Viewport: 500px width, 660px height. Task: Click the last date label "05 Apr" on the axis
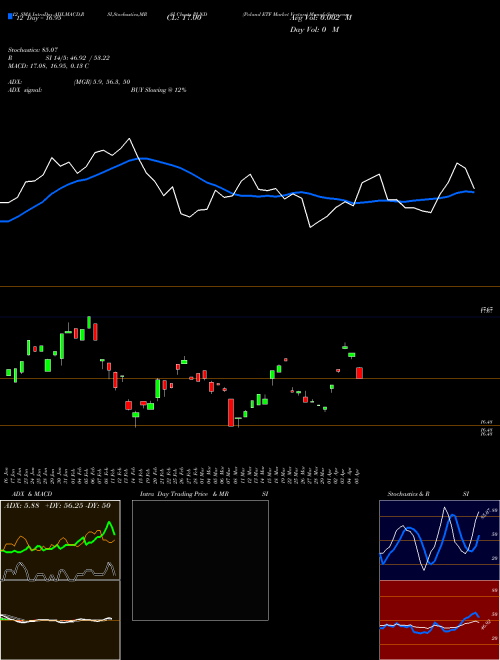(x=358, y=475)
